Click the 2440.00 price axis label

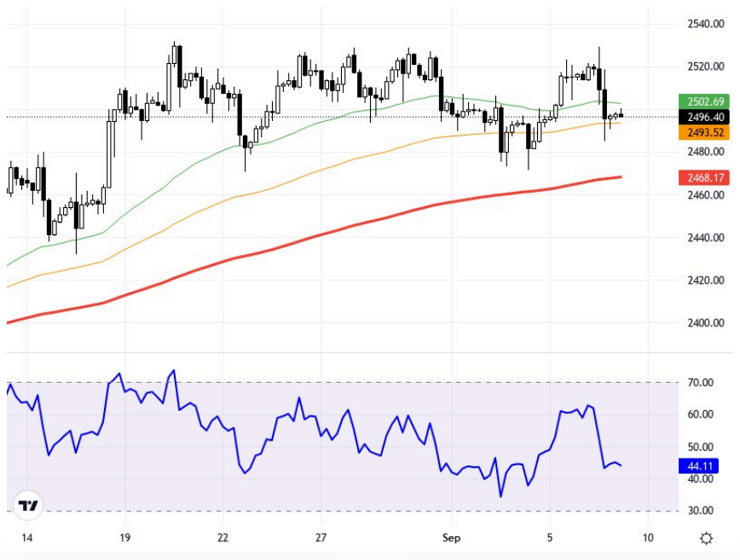pyautogui.click(x=706, y=238)
